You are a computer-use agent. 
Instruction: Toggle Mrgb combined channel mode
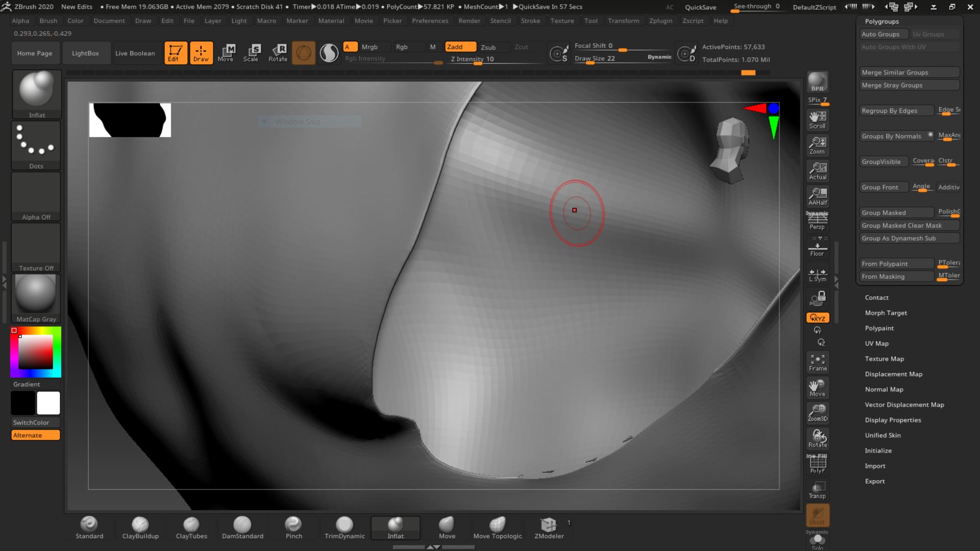pos(370,46)
